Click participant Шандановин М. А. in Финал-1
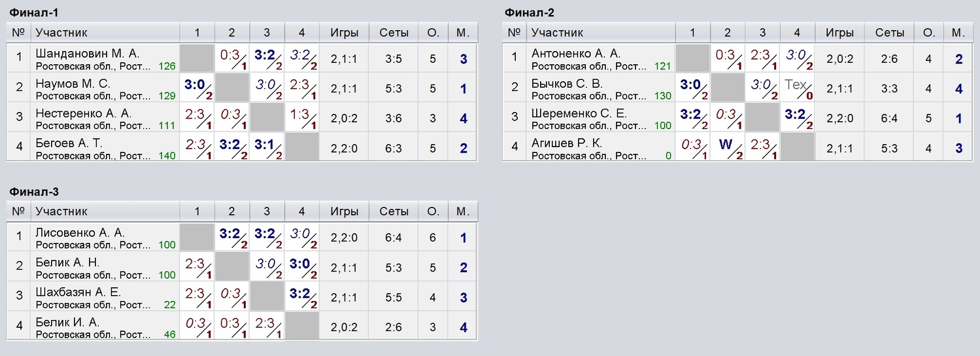Screen dimensions: 980x356 click(88, 54)
